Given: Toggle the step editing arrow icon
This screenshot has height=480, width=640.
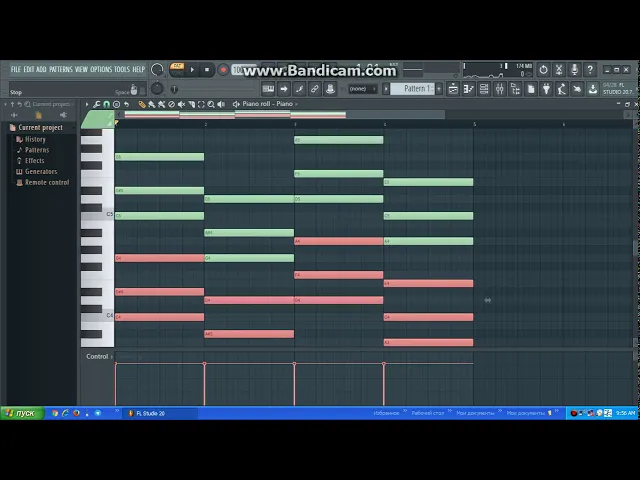Looking at the screenshot, I should coord(284,89).
